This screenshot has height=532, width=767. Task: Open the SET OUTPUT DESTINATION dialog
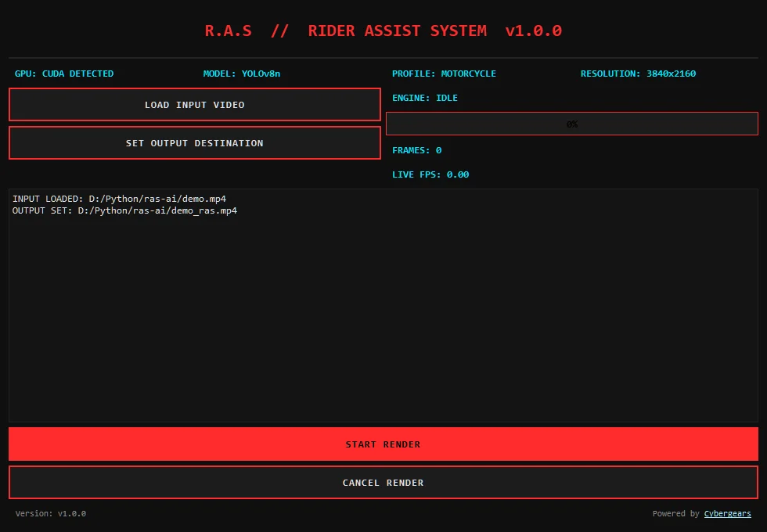coord(195,142)
